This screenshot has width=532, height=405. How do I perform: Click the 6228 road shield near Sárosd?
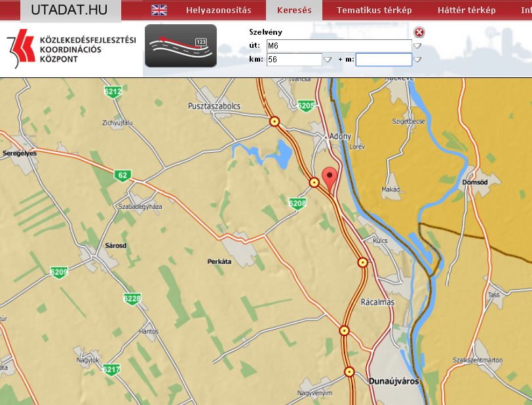[x=132, y=299]
